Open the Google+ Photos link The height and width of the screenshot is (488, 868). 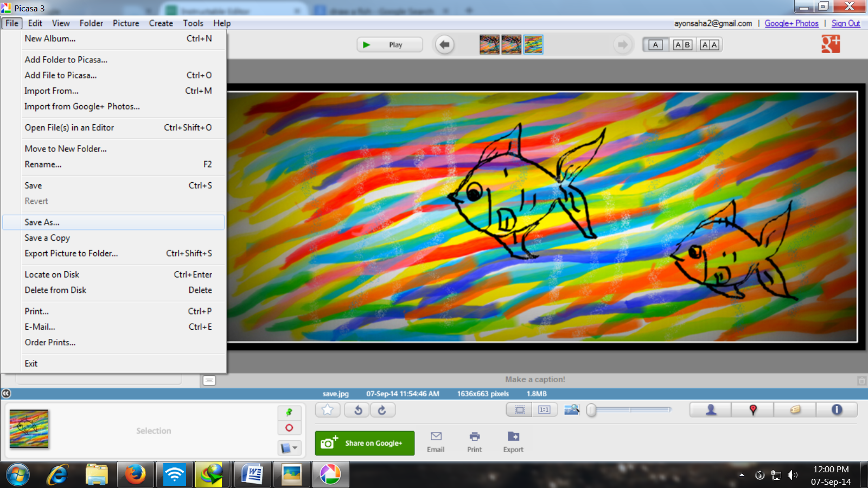click(x=792, y=23)
